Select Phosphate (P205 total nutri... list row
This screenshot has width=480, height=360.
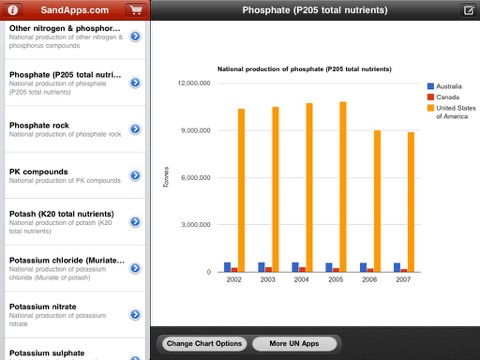point(75,83)
